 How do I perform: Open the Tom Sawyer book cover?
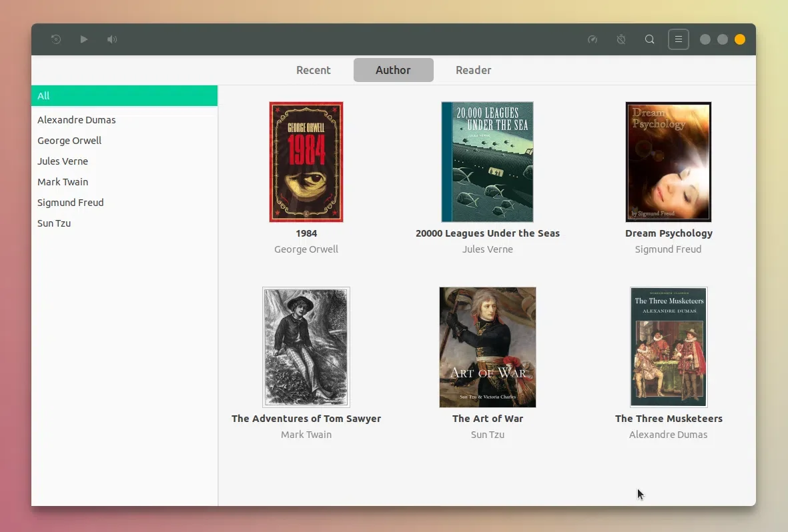(306, 347)
